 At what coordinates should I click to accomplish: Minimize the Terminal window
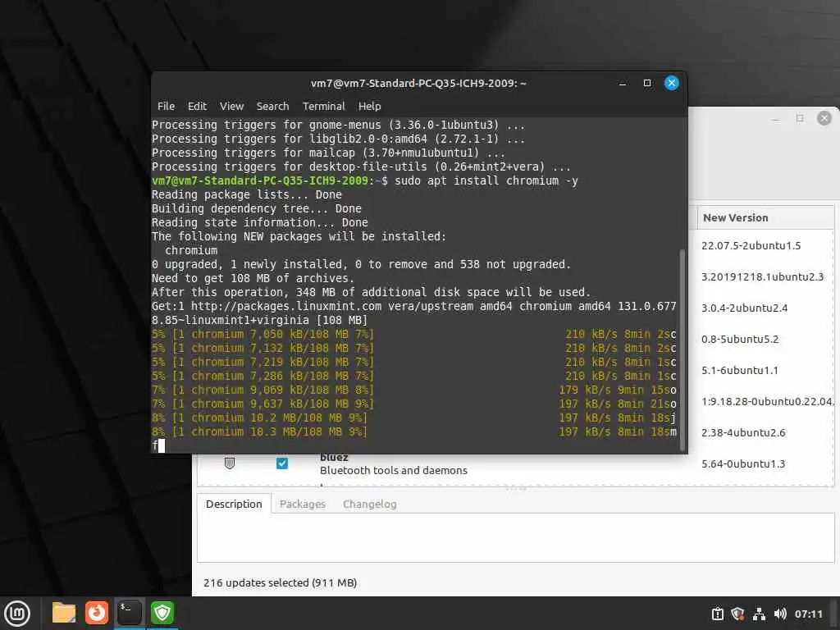(x=623, y=83)
